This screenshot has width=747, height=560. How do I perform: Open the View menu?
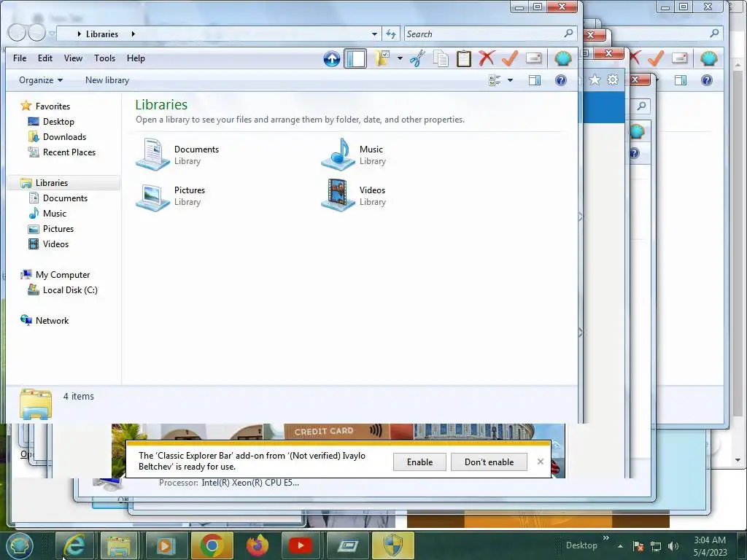(x=73, y=58)
